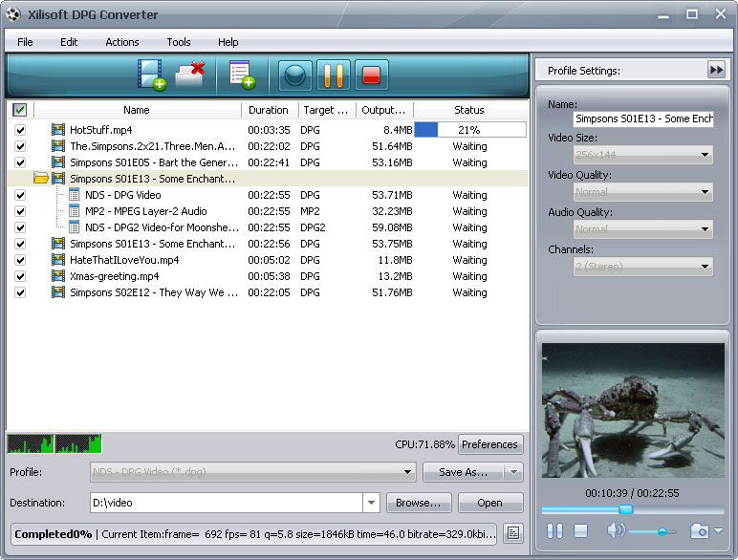This screenshot has height=560, width=738.
Task: Open the log viewer icon beside status bar
Action: coord(513,533)
